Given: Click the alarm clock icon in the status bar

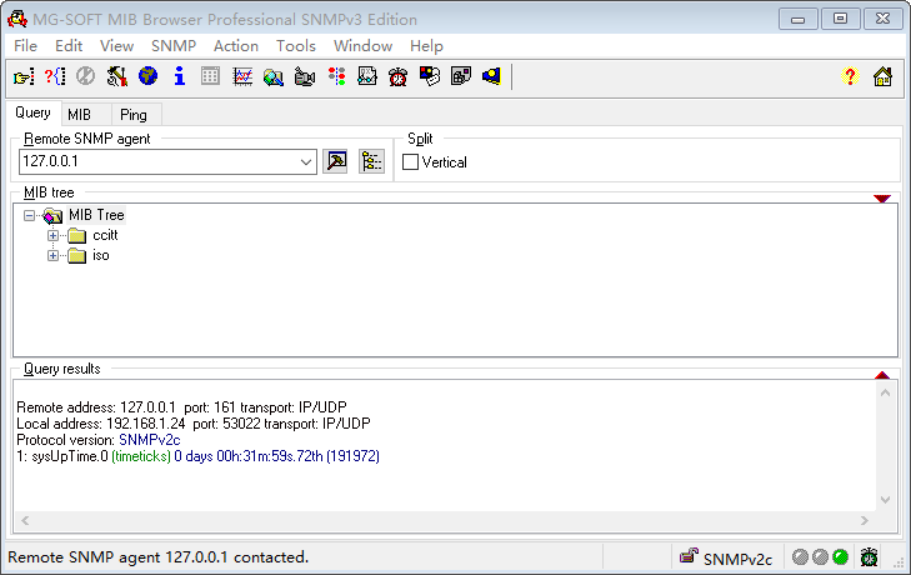Looking at the screenshot, I should pyautogui.click(x=869, y=557).
